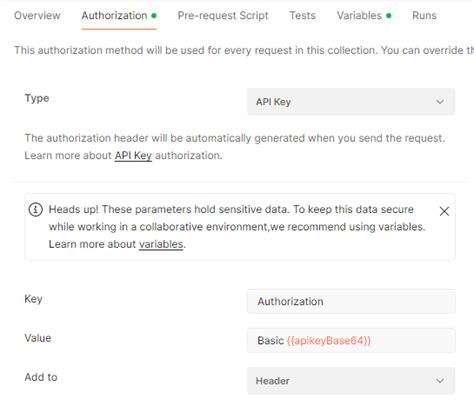Open the Overview tab

pos(37,16)
